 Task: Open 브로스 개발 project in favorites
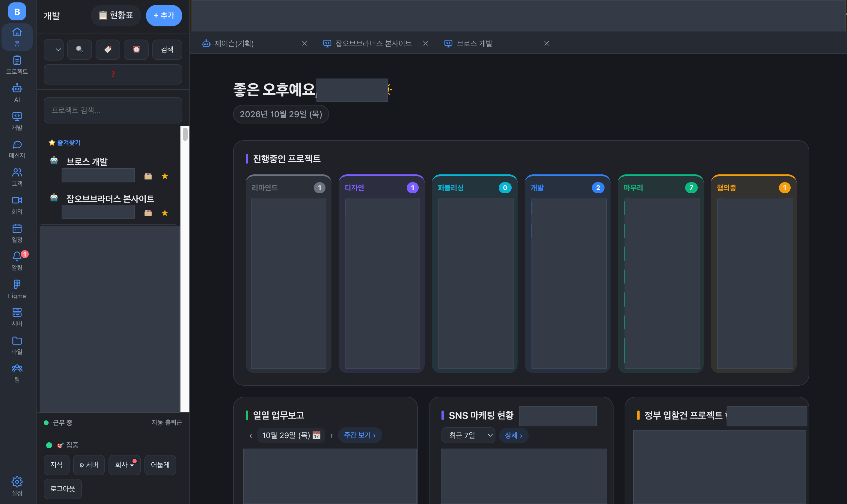point(87,161)
